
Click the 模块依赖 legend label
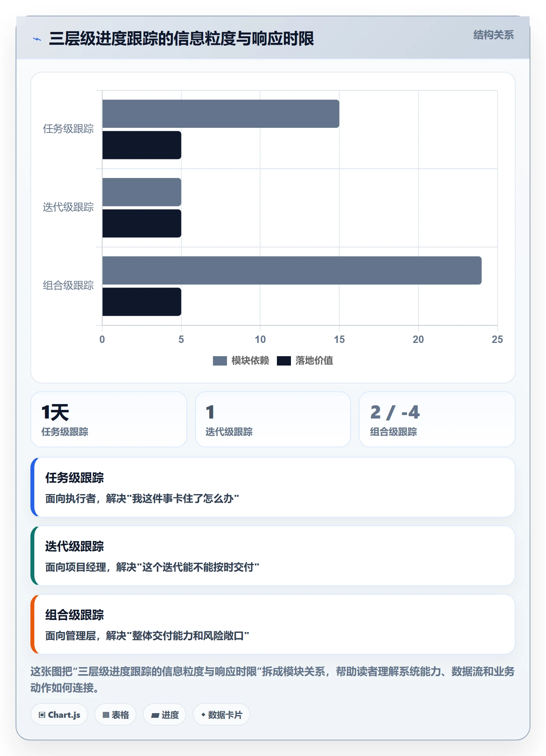[250, 361]
